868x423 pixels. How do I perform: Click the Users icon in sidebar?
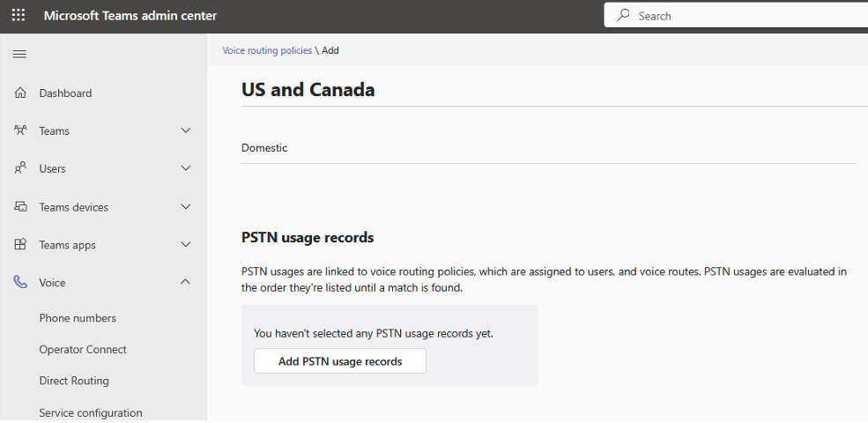pyautogui.click(x=20, y=168)
